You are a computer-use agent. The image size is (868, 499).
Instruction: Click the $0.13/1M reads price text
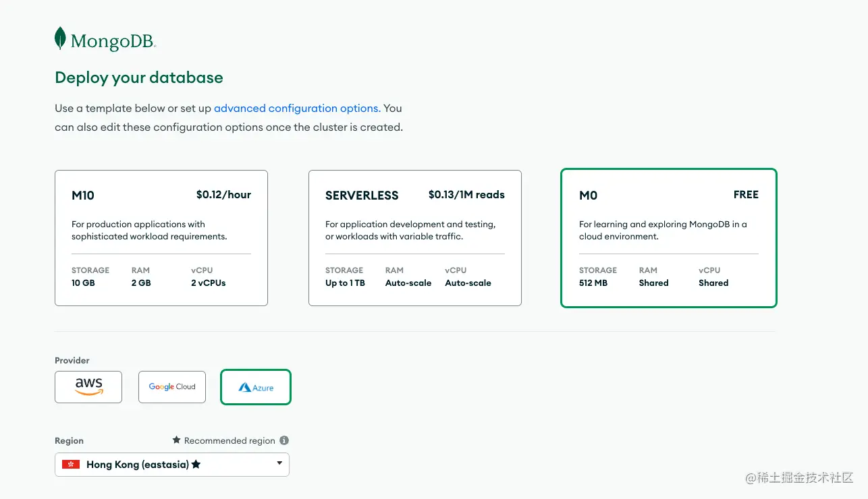click(x=466, y=195)
